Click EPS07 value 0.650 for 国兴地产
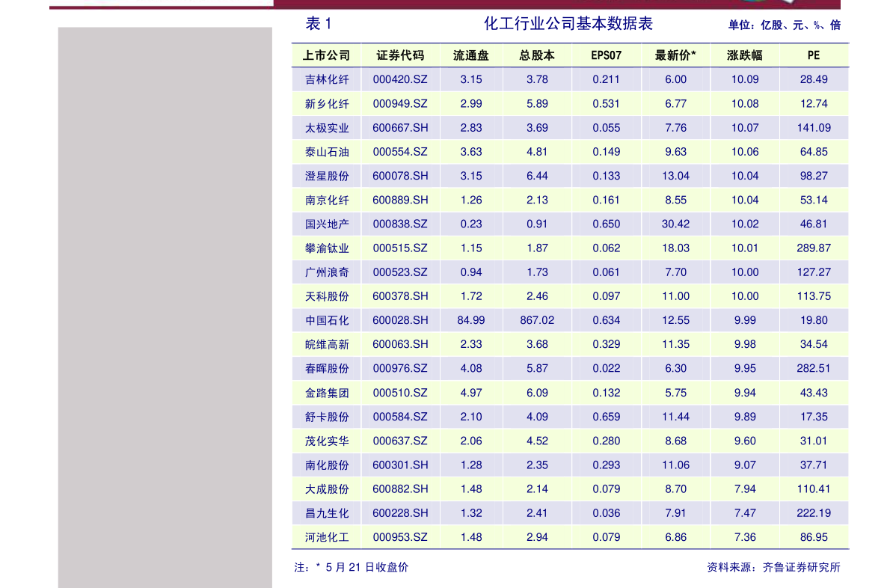The image size is (890, 588). point(607,224)
